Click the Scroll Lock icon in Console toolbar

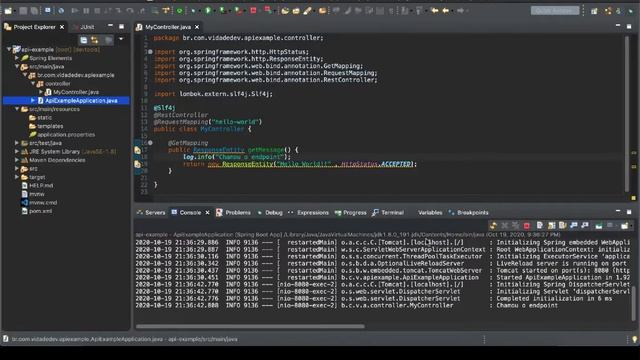(551, 225)
